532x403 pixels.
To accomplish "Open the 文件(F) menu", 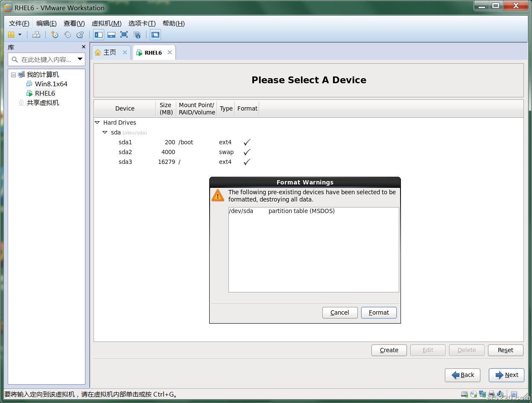I will 19,23.
